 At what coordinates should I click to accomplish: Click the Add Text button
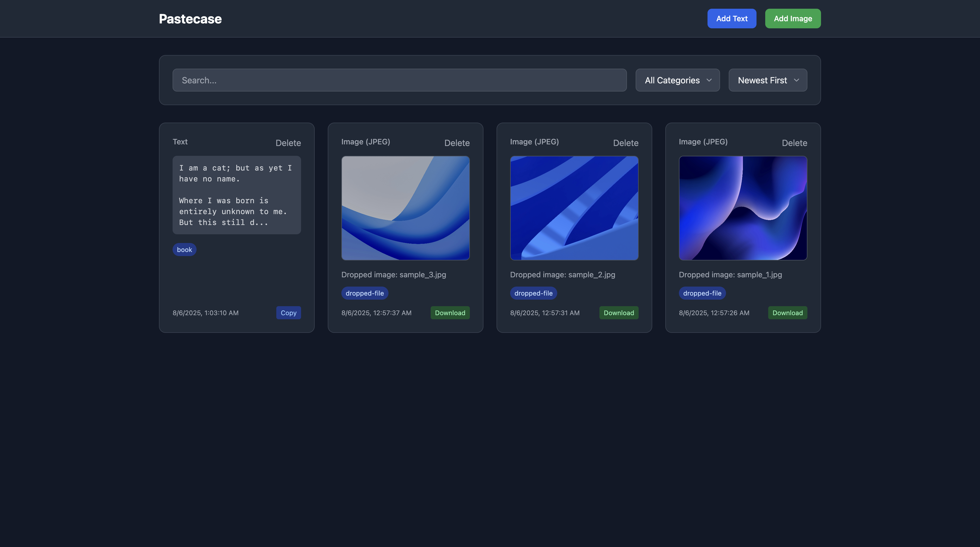click(731, 19)
